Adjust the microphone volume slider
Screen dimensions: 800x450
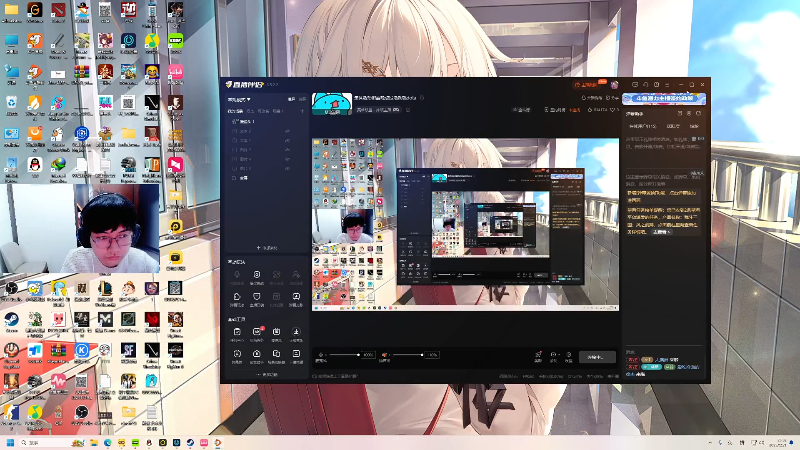tap(344, 355)
